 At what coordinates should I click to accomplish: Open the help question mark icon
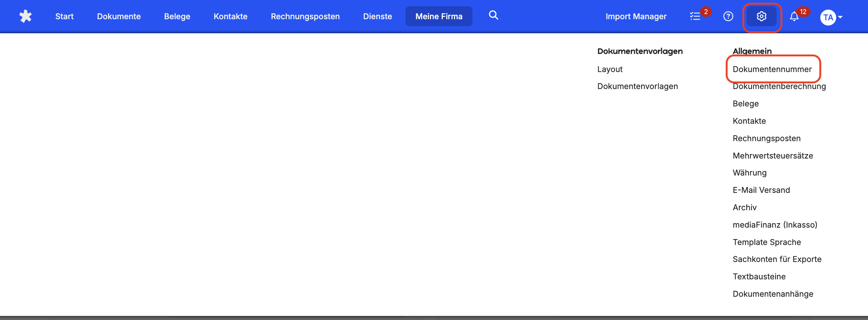(x=728, y=16)
